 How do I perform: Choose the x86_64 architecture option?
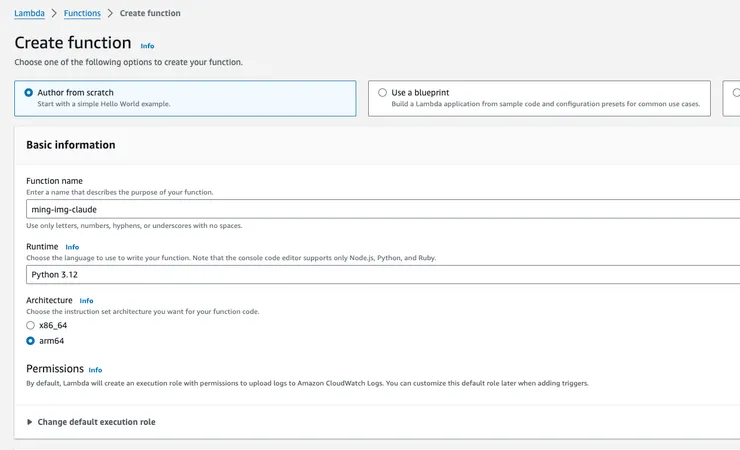31,326
